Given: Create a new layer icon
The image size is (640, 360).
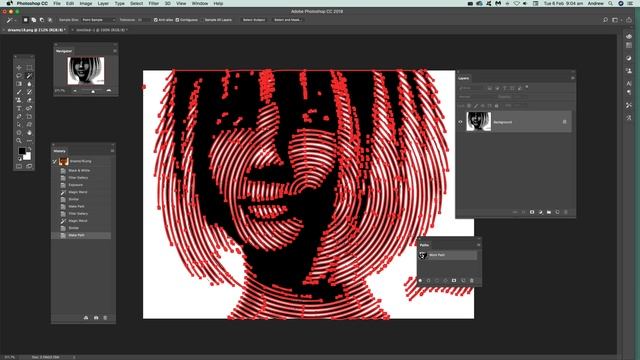Looking at the screenshot, I should tap(558, 212).
